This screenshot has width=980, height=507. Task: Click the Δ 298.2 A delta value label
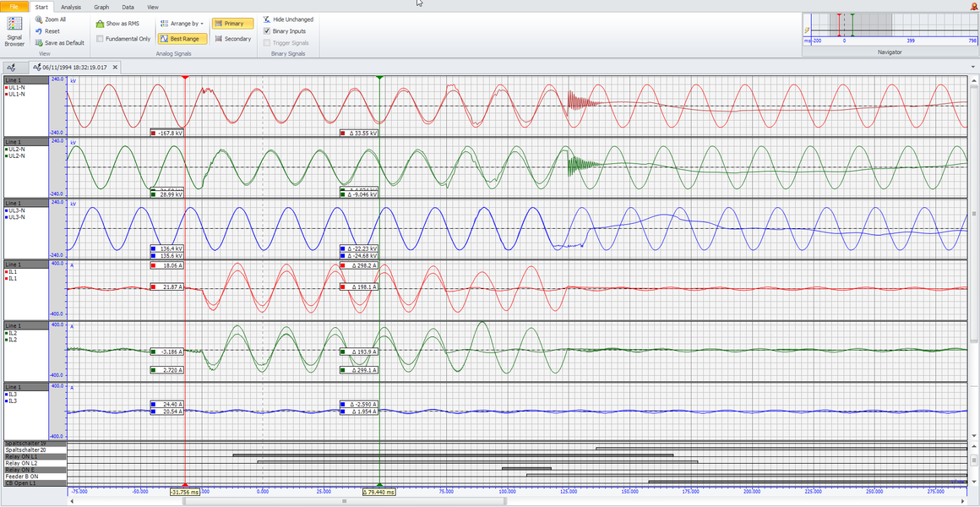pos(359,265)
